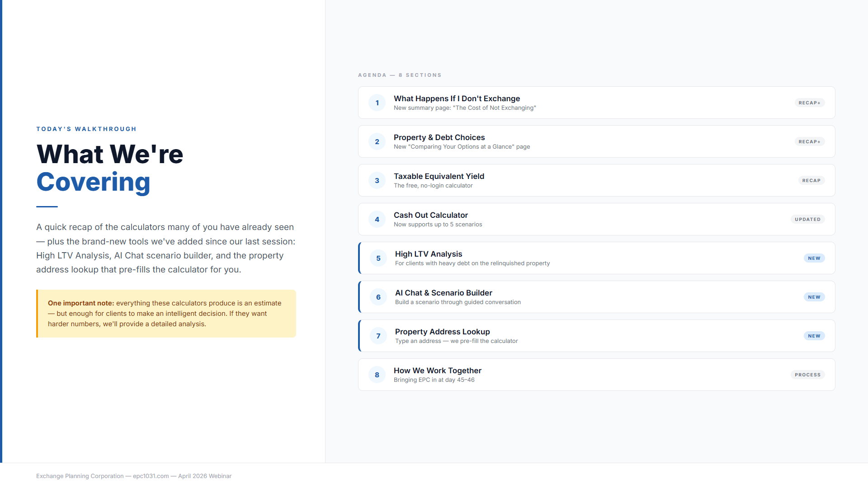Click the number 2 circle badge
The width and height of the screenshot is (868, 488).
(x=377, y=141)
